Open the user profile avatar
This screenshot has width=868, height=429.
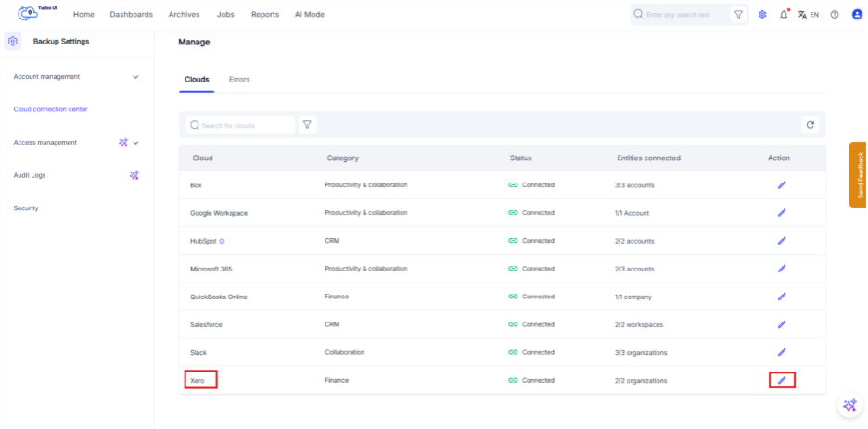pyautogui.click(x=856, y=15)
